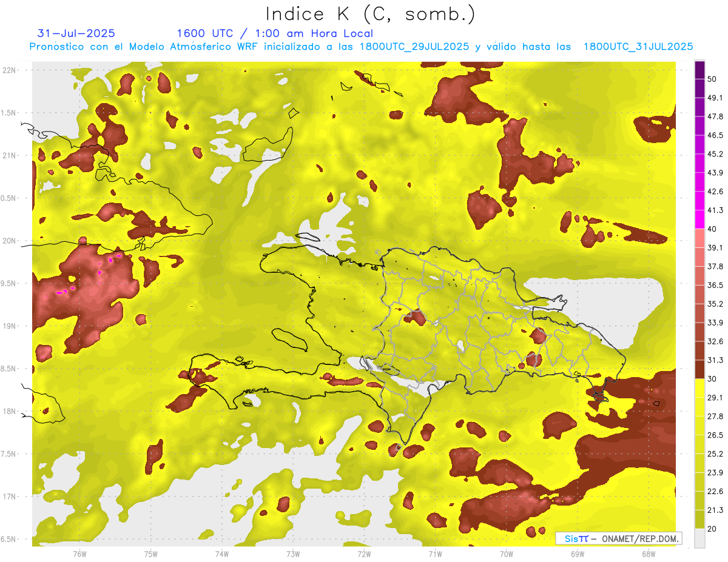Select the colorbar value "22.6"
This screenshot has width=728, height=562.
pos(715,491)
